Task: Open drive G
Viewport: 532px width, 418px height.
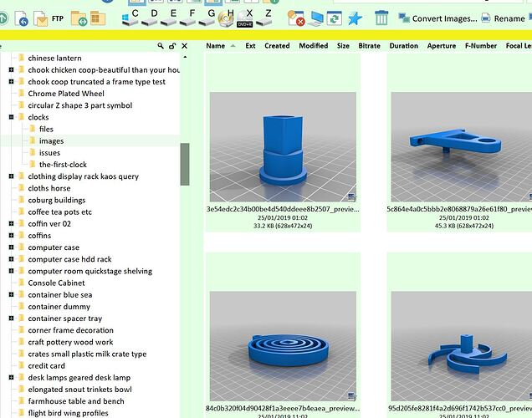Action: pos(207,18)
